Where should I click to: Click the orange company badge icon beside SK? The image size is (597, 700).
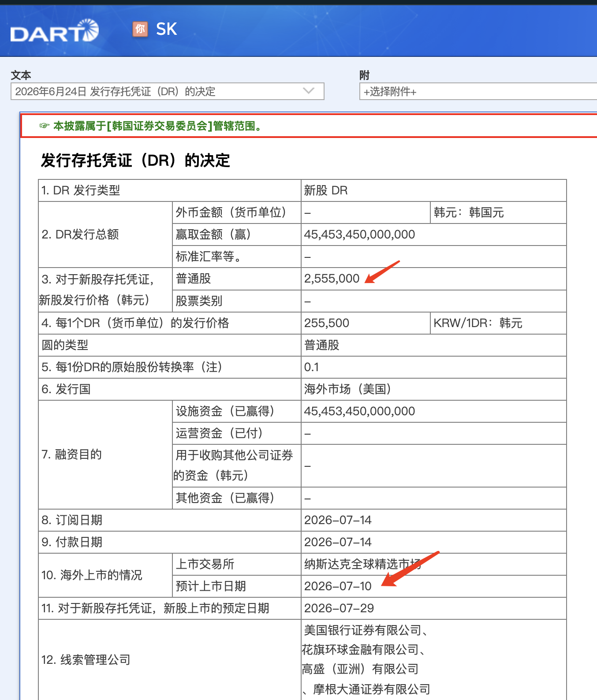(x=140, y=29)
